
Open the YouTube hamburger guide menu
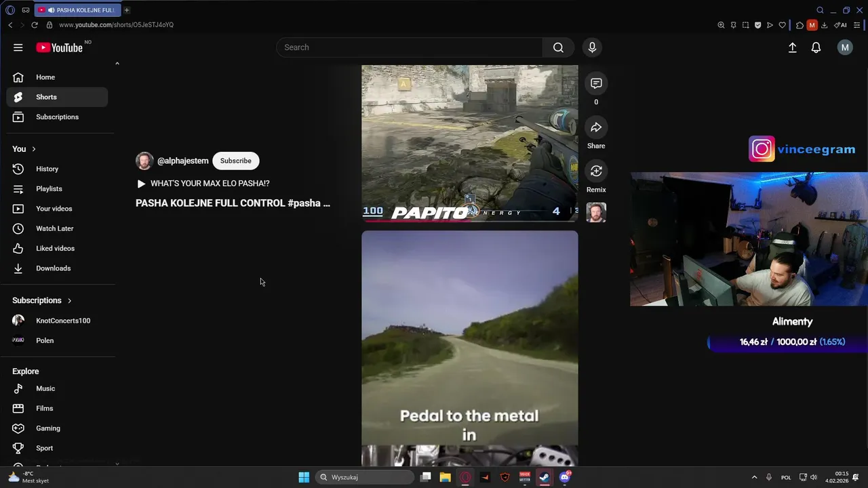click(x=18, y=47)
